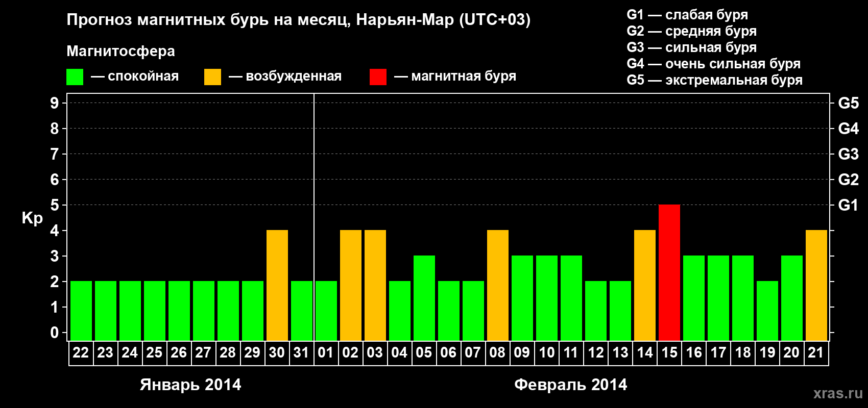
Task: Click the date label '11' on axis
Action: coord(571,352)
